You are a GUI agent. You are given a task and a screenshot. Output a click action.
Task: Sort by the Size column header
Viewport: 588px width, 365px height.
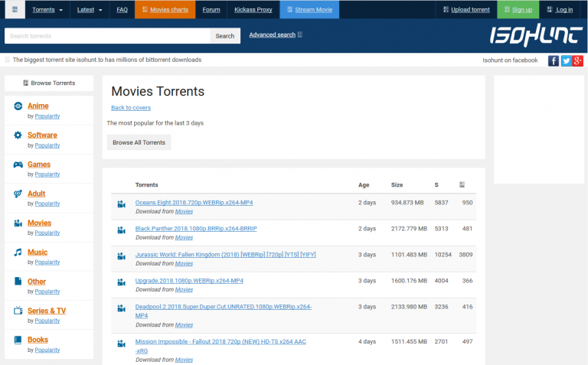click(x=397, y=184)
